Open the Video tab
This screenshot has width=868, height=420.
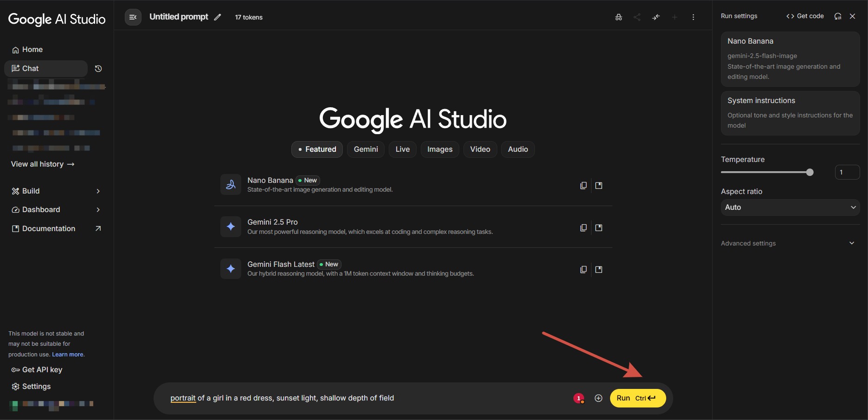(x=480, y=149)
